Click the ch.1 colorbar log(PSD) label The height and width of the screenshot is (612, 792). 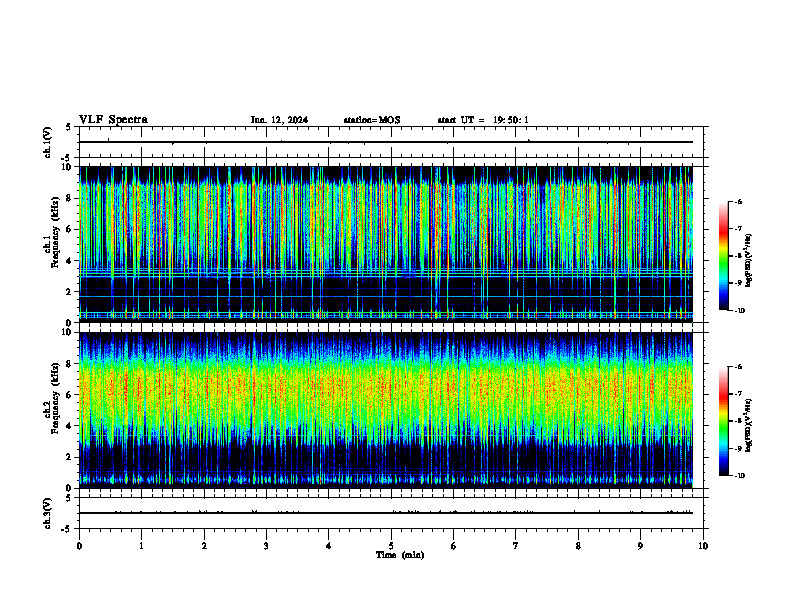pos(749,261)
